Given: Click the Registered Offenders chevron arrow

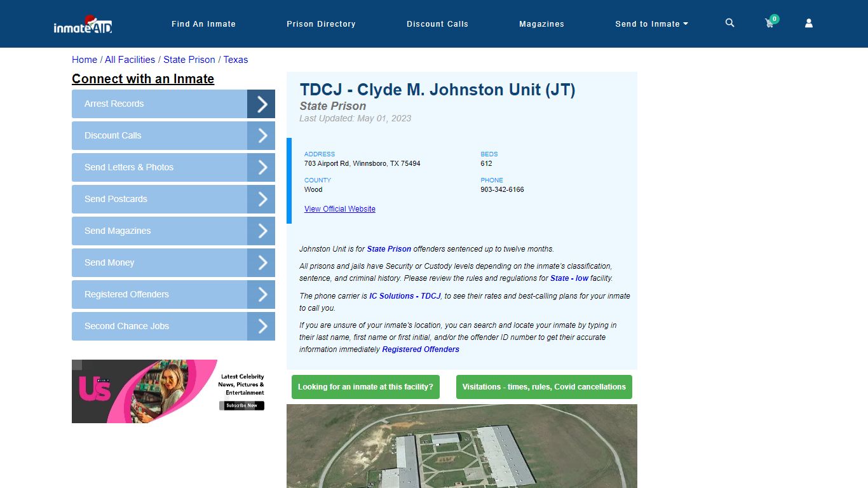Looking at the screenshot, I should pyautogui.click(x=261, y=294).
